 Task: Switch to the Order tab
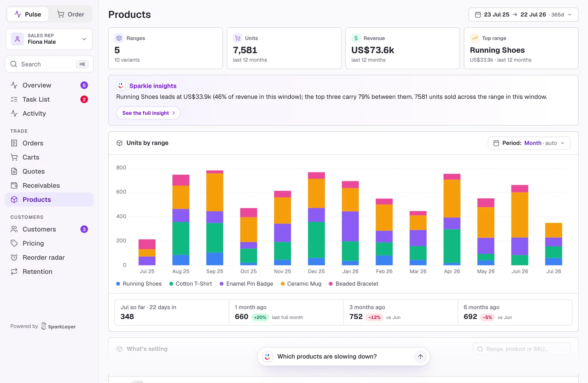(x=71, y=14)
